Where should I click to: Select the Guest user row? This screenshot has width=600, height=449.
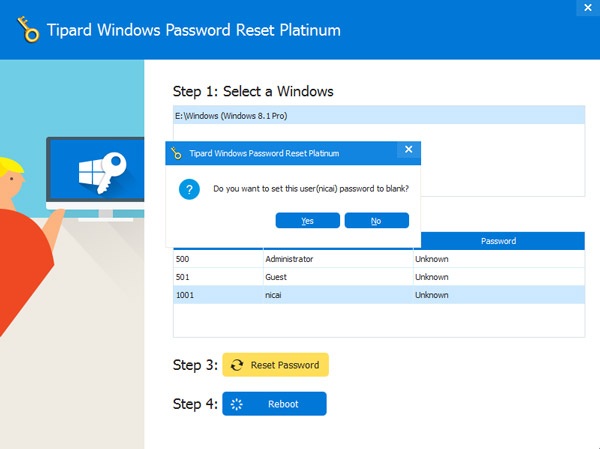pos(379,277)
